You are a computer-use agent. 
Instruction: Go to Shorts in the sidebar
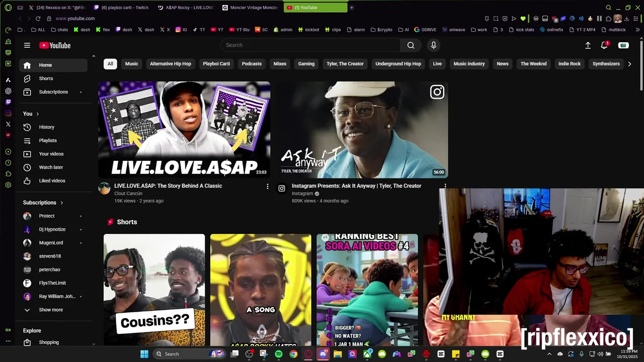click(x=53, y=78)
